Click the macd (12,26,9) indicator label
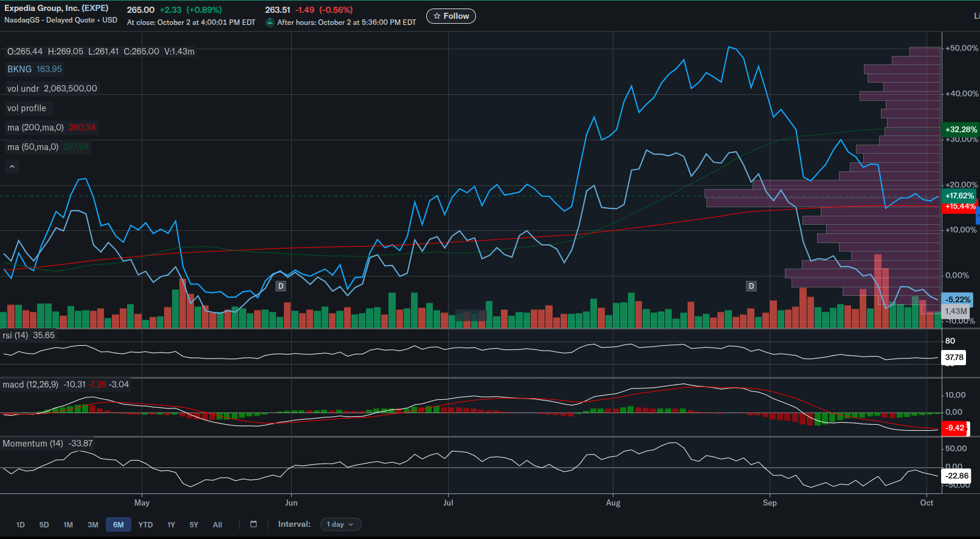 [x=30, y=385]
